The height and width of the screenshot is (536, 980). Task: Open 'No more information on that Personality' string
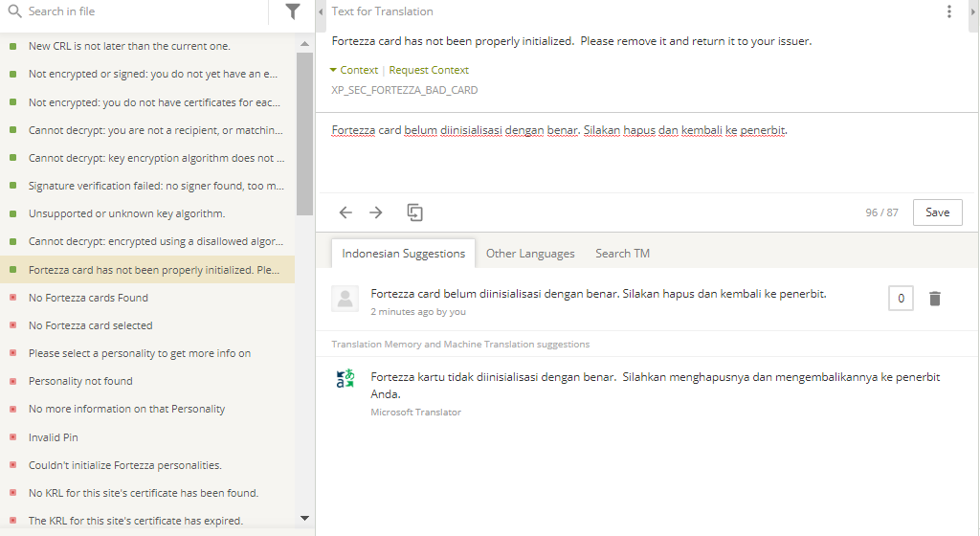[147, 410]
